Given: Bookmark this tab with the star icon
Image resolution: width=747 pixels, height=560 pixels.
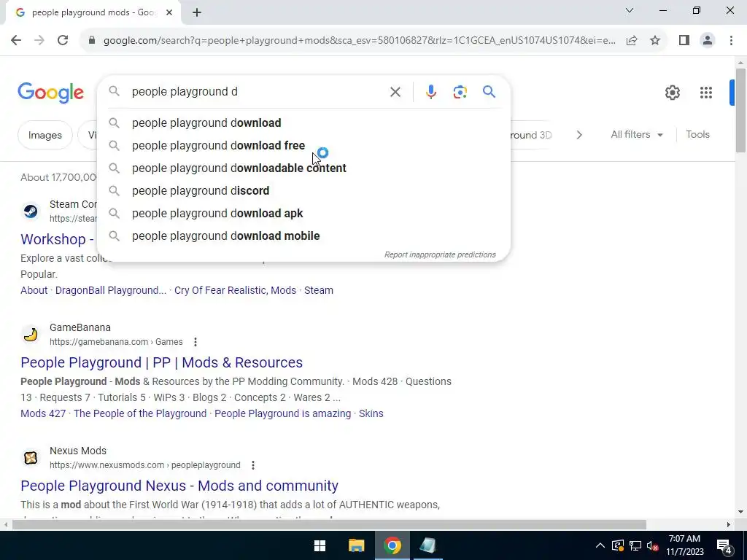Looking at the screenshot, I should [x=655, y=41].
